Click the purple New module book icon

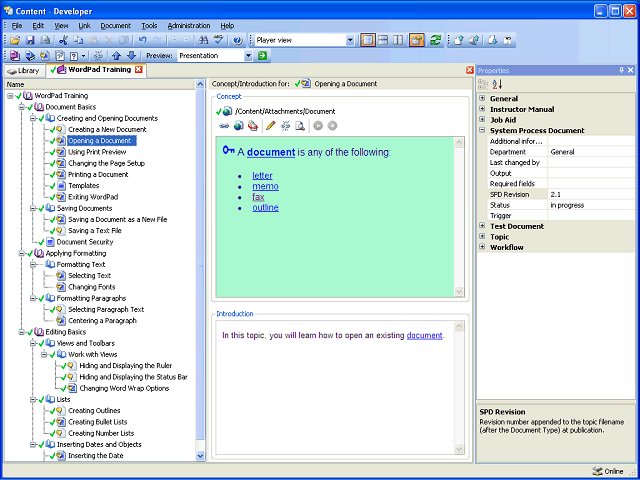[x=15, y=56]
